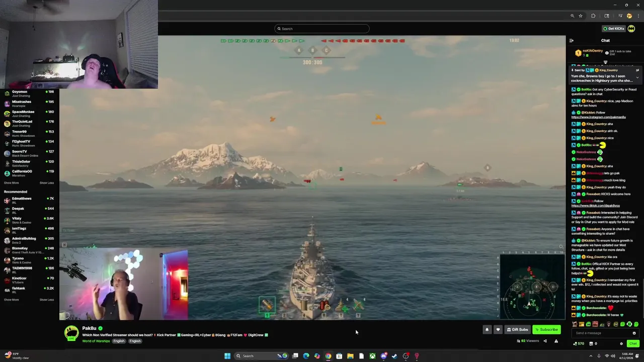Open AdmiralBulldog Dota 2 channel
This screenshot has width=644, height=362.
(29, 240)
